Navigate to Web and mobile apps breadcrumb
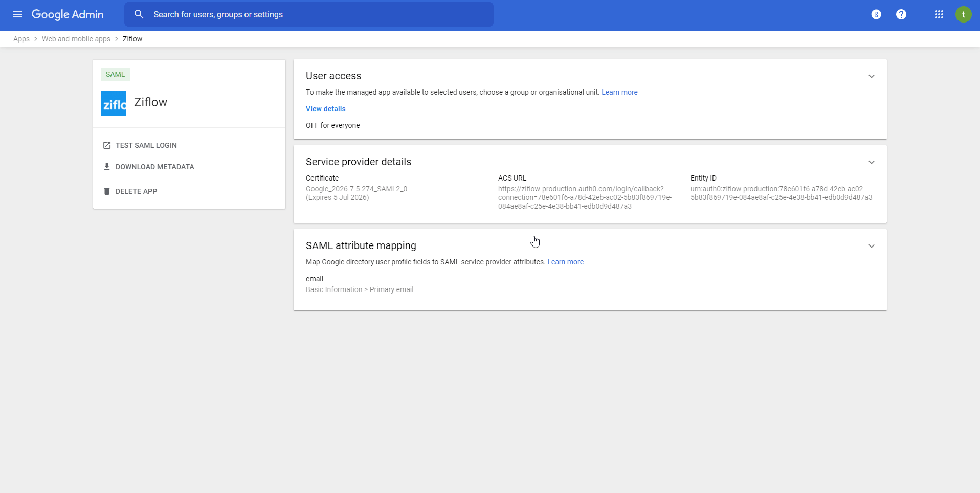The height and width of the screenshot is (493, 980). click(76, 39)
